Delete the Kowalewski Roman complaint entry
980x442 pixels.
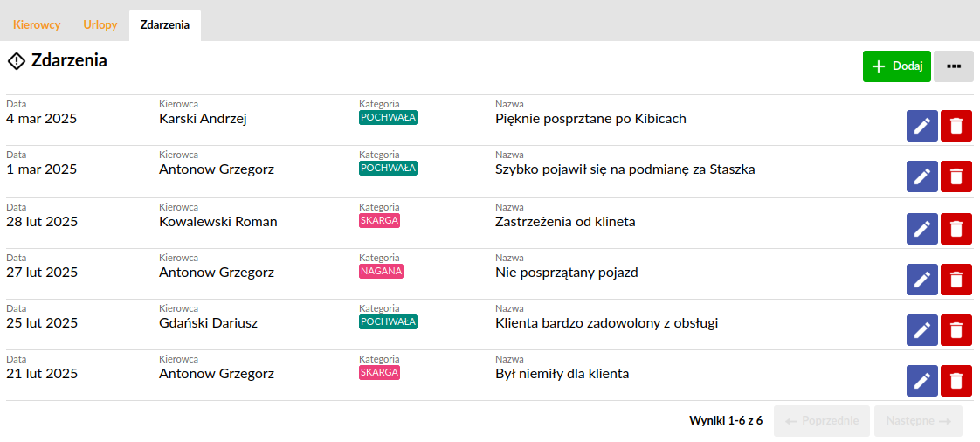coord(956,229)
